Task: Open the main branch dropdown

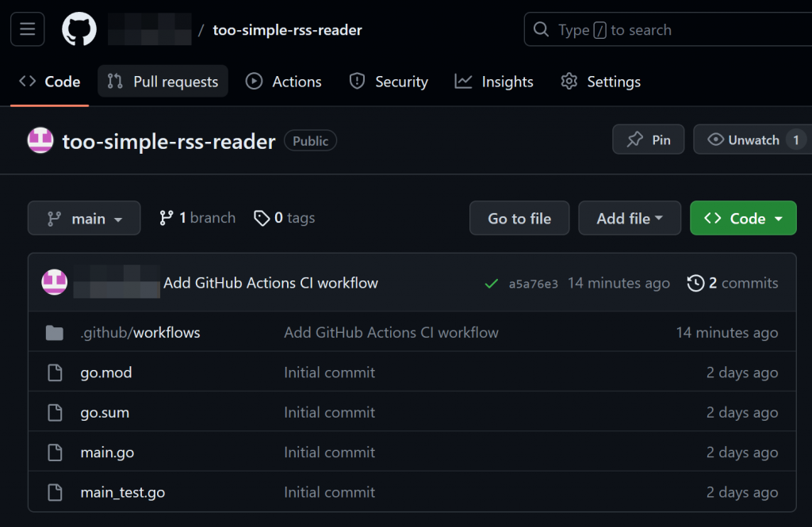Action: (x=84, y=218)
